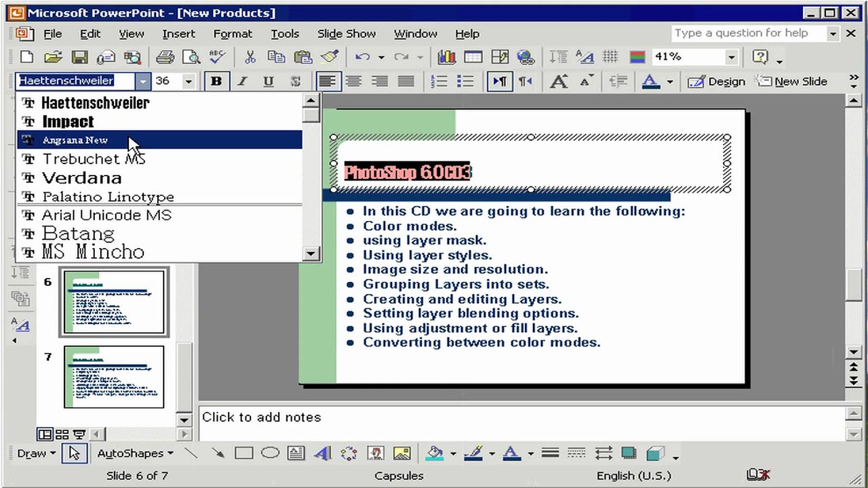Choose Verdana font in list
Viewport: 868px width, 488px height.
coord(159,178)
